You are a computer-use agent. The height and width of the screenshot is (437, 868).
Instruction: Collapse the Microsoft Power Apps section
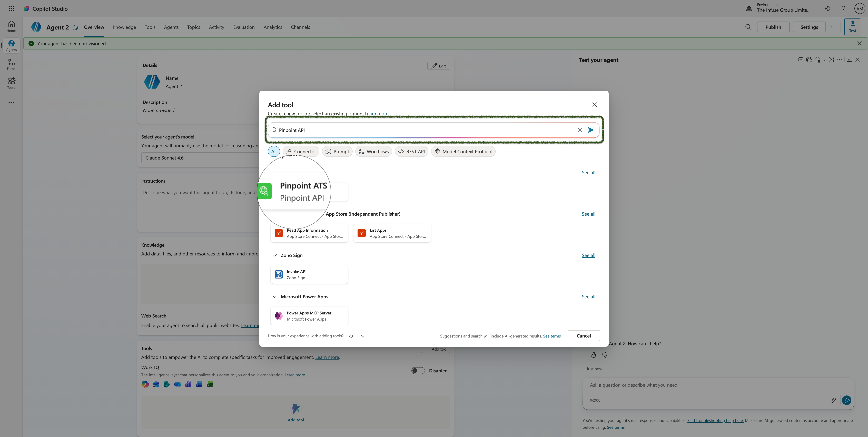pyautogui.click(x=275, y=296)
